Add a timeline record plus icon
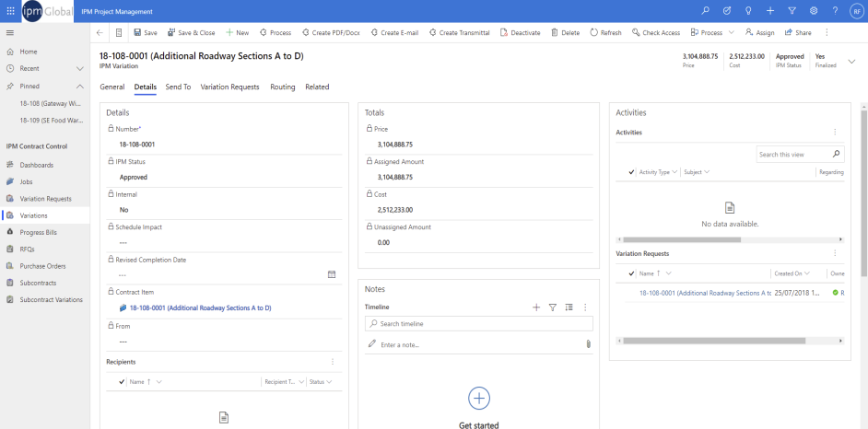The width and height of the screenshot is (868, 429). tap(536, 307)
